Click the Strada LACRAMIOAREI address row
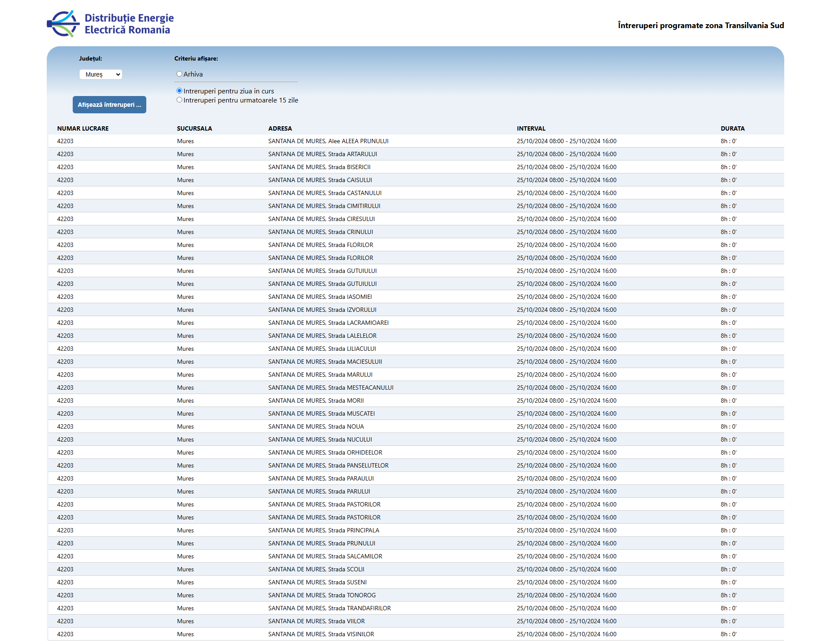831x644 pixels. (328, 323)
